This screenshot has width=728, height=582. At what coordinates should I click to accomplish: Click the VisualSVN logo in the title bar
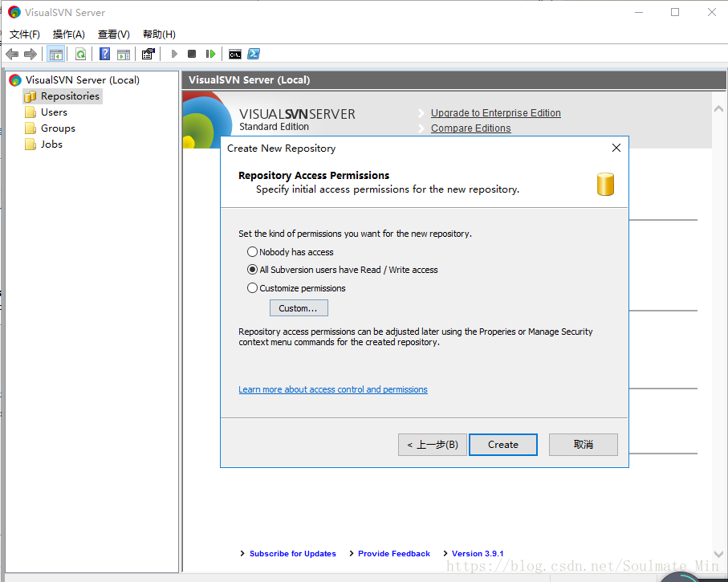pyautogui.click(x=14, y=12)
